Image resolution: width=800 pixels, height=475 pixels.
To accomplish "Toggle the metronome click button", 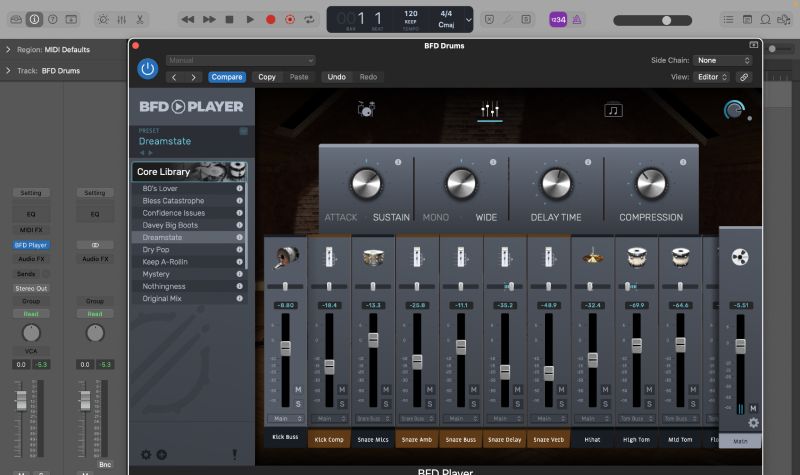I will tap(577, 20).
